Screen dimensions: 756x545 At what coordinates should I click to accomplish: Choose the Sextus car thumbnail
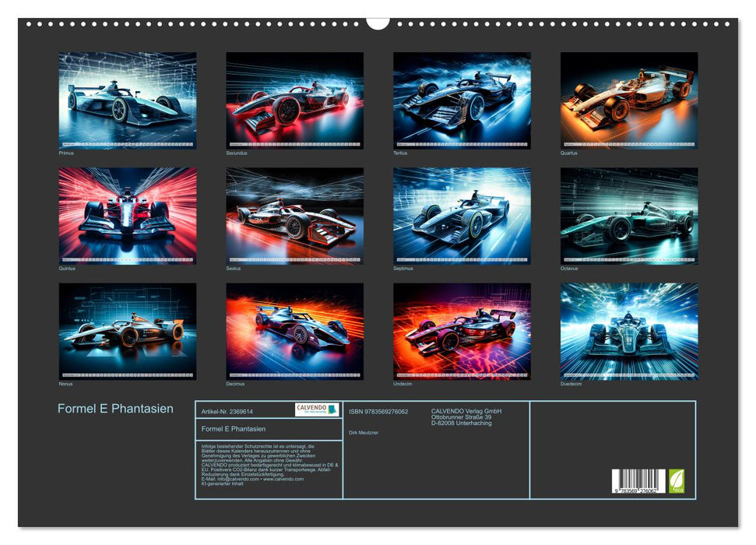tap(294, 216)
